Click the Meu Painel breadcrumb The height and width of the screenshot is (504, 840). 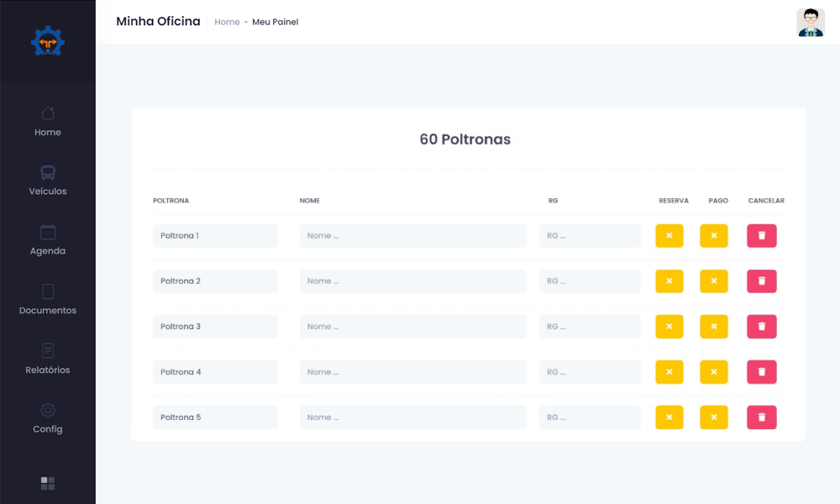click(276, 22)
